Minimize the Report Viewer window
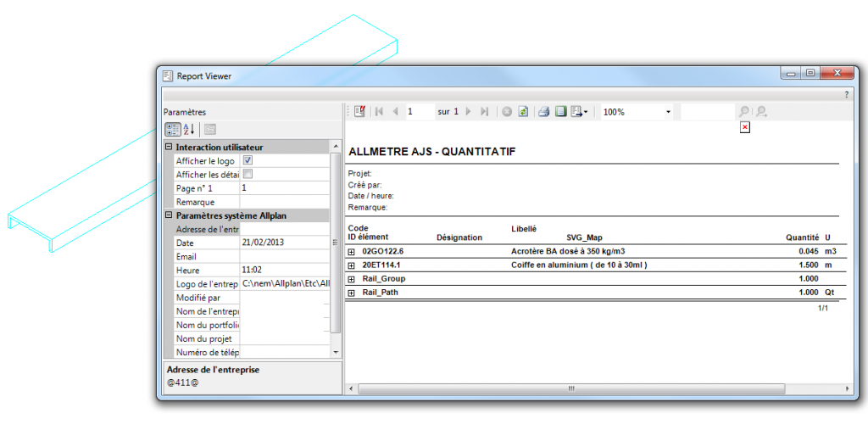 (x=791, y=73)
